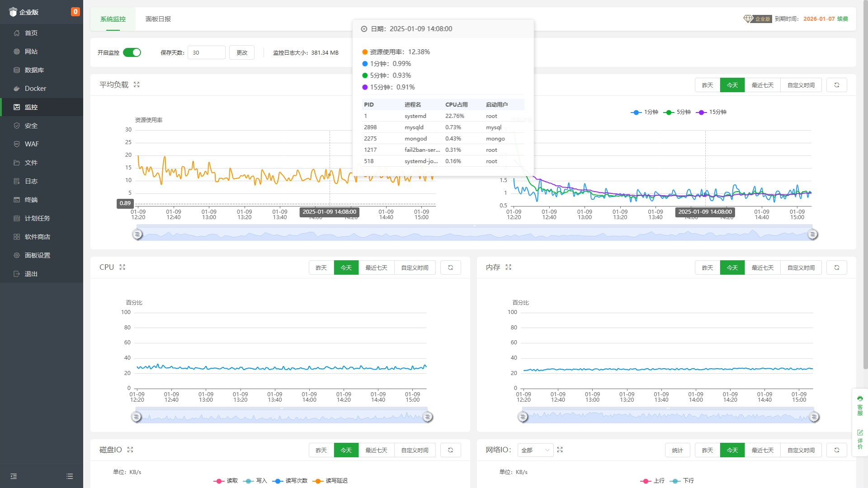Open the 网络IO 全部 dropdown
The height and width of the screenshot is (488, 868).
[x=535, y=450]
